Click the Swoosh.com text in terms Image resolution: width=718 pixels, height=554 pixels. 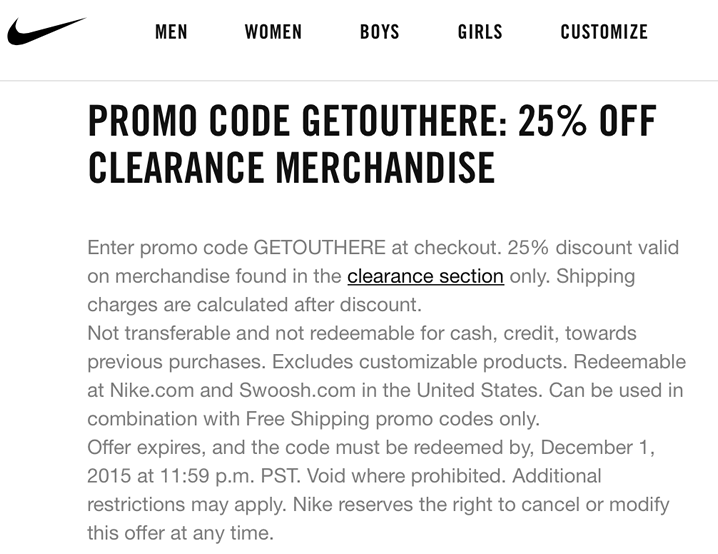(297, 391)
